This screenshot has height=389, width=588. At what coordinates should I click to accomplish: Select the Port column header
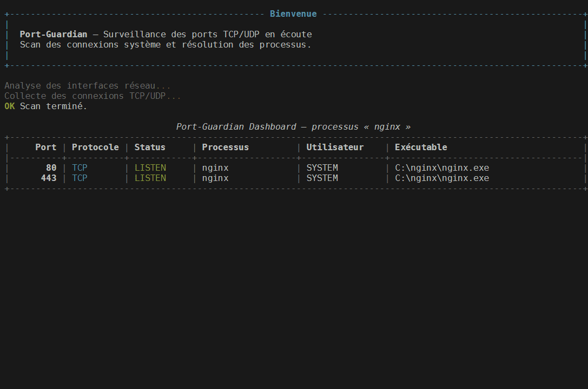(x=45, y=147)
